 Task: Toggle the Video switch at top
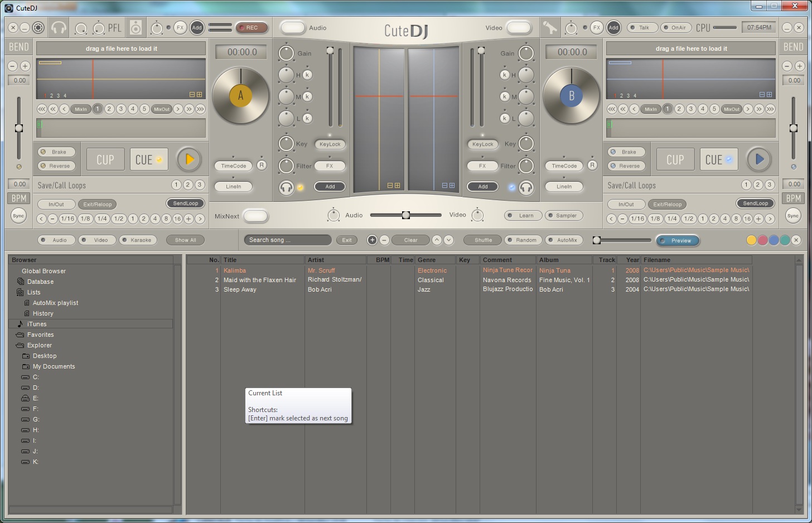pos(519,27)
